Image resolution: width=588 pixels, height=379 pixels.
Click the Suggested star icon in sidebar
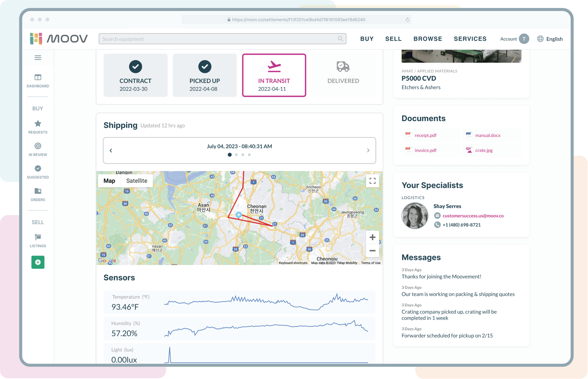pyautogui.click(x=38, y=168)
